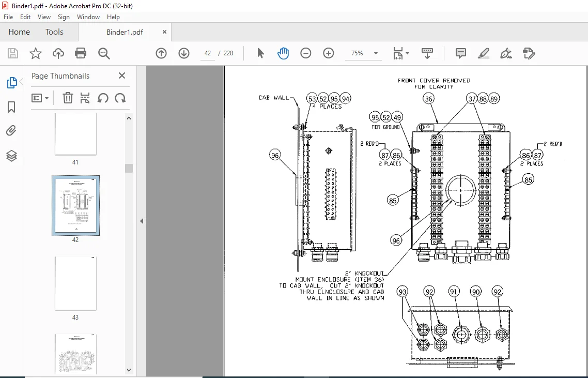This screenshot has width=588, height=378.
Task: Activate the Hand pan tool
Action: (x=283, y=53)
